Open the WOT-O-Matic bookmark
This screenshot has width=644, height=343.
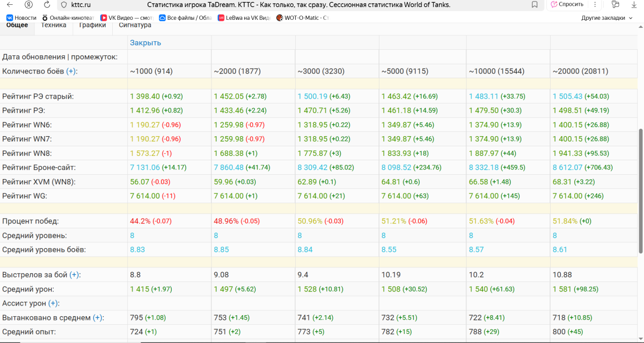pos(302,18)
